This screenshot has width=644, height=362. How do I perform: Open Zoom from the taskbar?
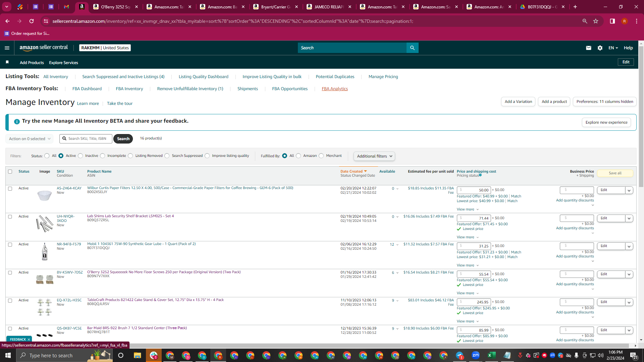click(476, 355)
